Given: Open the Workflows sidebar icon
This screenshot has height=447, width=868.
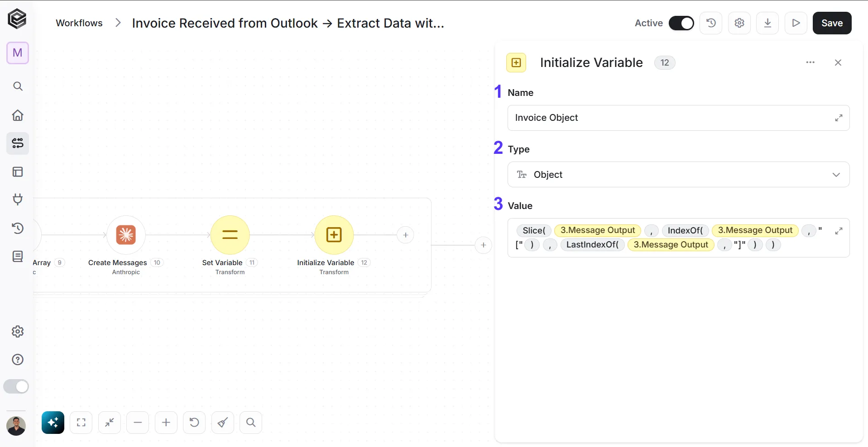Looking at the screenshot, I should (x=18, y=143).
